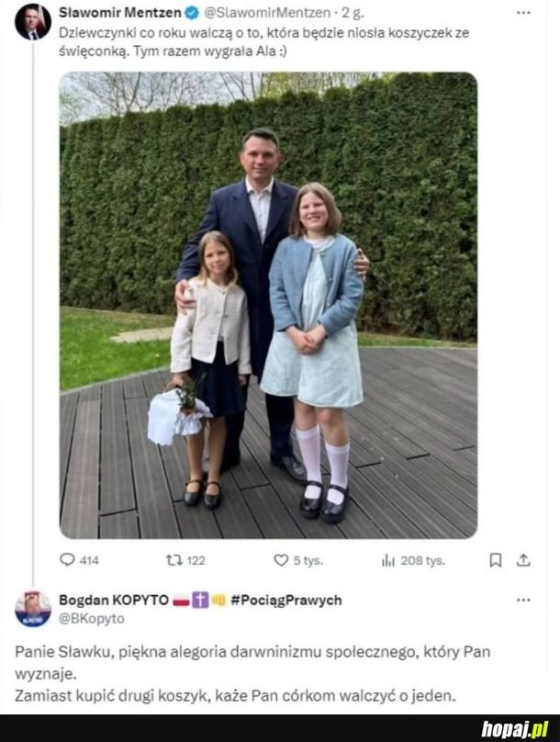560x742 pixels.
Task: Click the retweet icon showing 122
Action: coord(174,560)
